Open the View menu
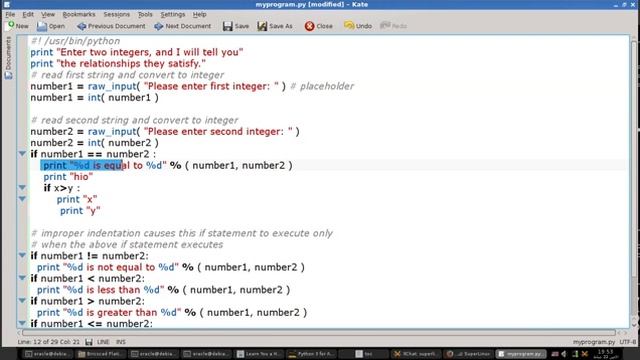The height and width of the screenshot is (360, 640). pos(48,14)
